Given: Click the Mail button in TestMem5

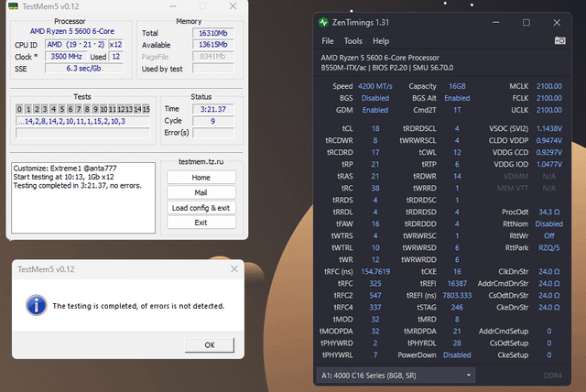Looking at the screenshot, I should click(x=201, y=192).
